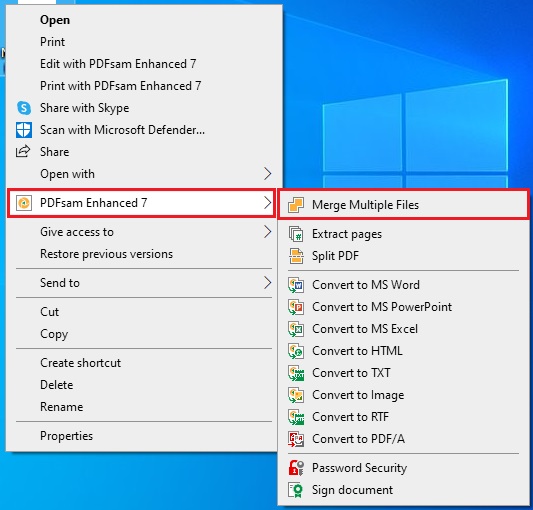Viewport: 533px width, 510px height.
Task: Click the Merge Multiple Files icon
Action: point(296,205)
